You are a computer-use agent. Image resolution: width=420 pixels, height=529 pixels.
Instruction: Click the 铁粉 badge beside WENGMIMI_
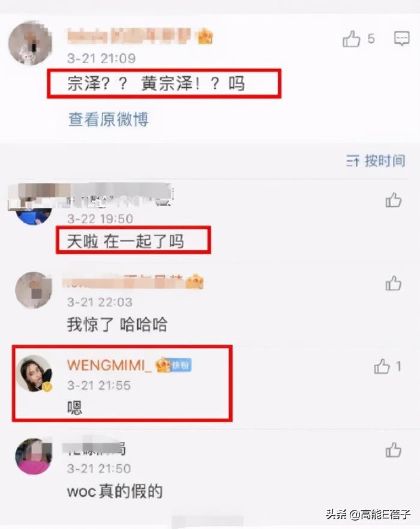pos(181,365)
